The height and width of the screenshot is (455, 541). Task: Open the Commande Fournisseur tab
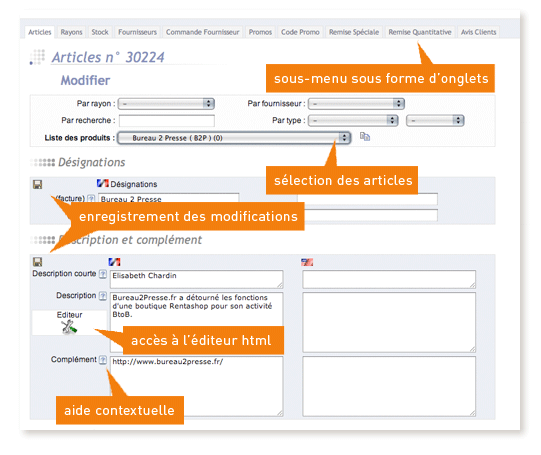pyautogui.click(x=203, y=32)
